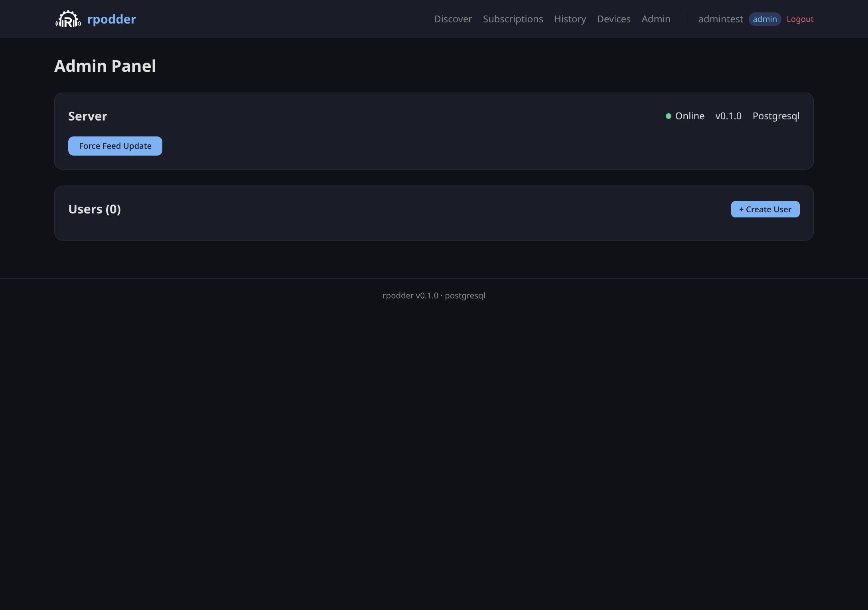Click the admintest username
This screenshot has width=868, height=610.
[720, 19]
